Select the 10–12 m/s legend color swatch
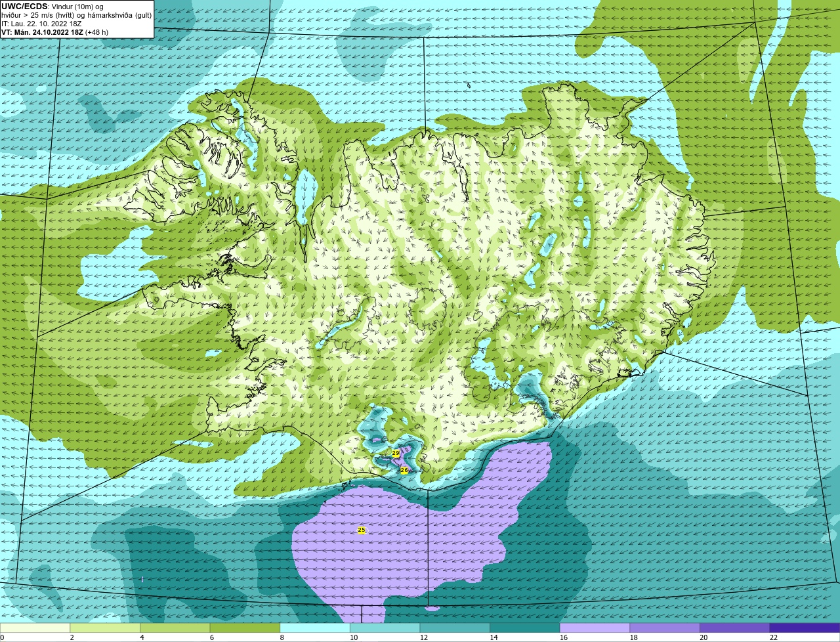Image resolution: width=840 pixels, height=642 pixels. click(385, 628)
